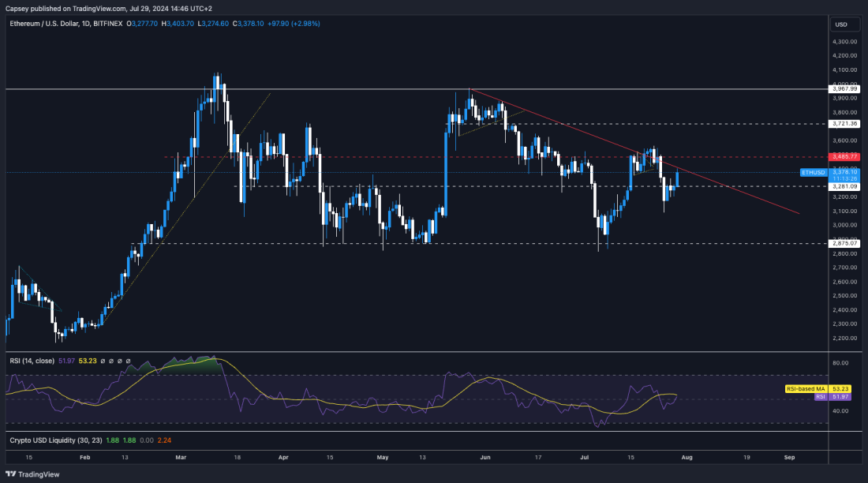Select the purple RSI value label
Screen dimensions: 868x483
(820, 397)
